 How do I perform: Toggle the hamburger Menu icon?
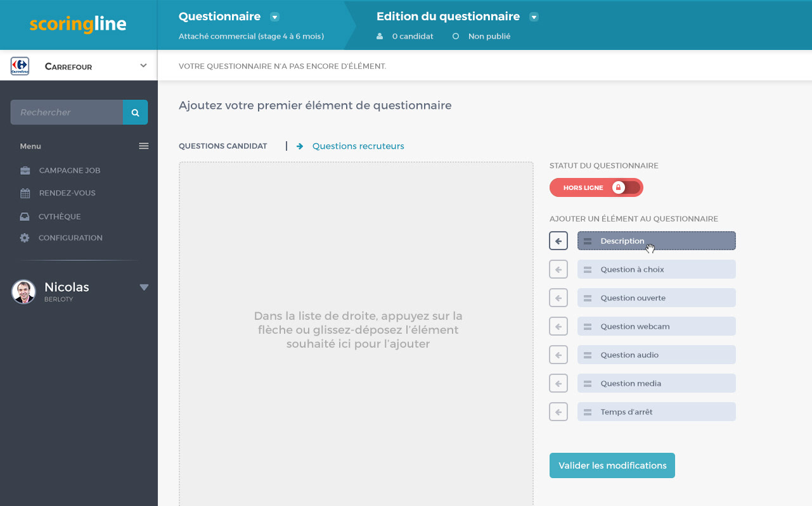(x=144, y=146)
